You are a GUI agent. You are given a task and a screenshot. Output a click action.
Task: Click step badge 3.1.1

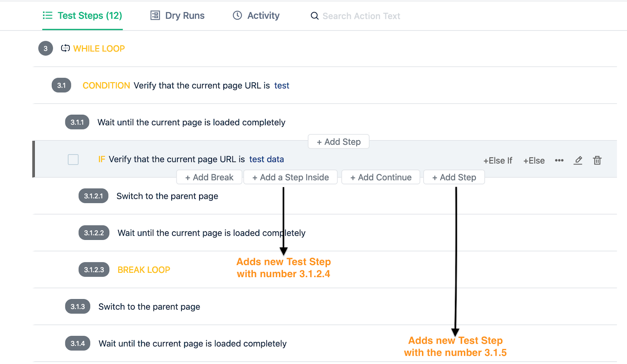click(77, 122)
